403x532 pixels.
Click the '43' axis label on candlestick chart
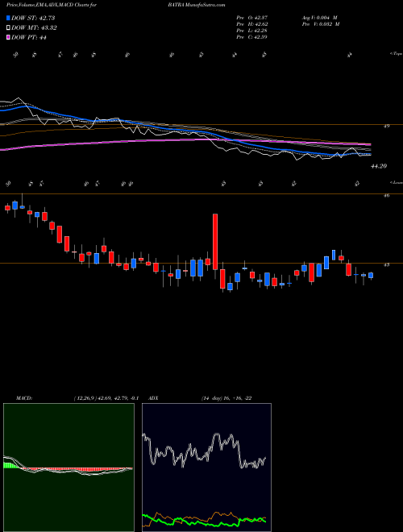click(387, 264)
